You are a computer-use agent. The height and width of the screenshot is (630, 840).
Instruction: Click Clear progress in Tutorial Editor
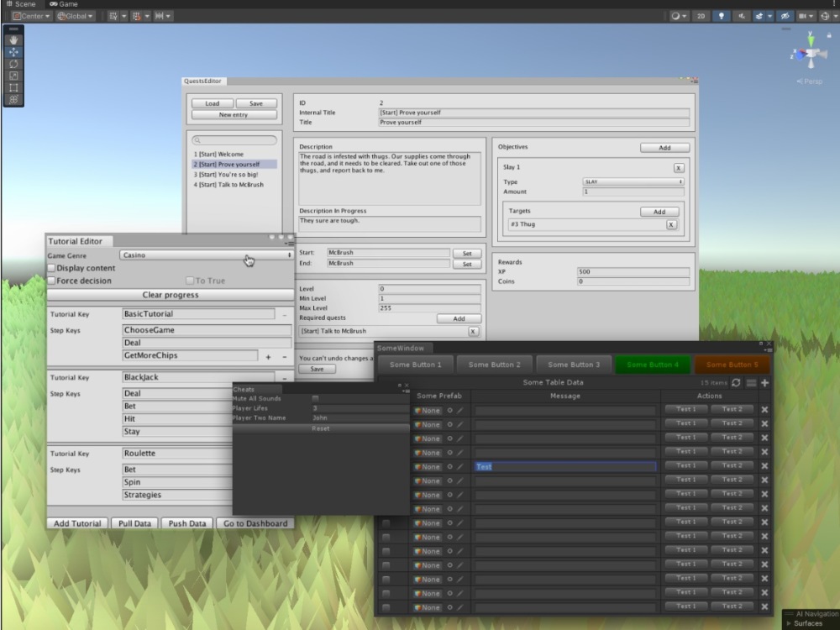point(171,295)
